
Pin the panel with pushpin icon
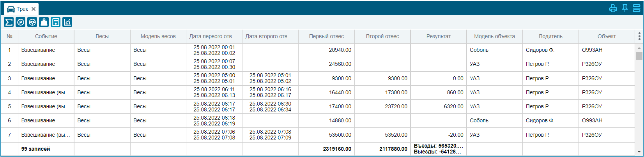click(x=625, y=8)
